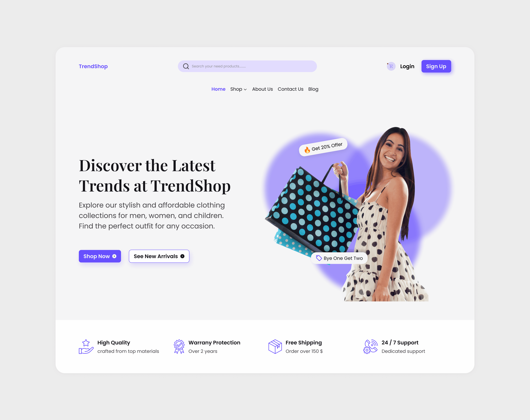Select the Blog navigation tab

point(313,89)
